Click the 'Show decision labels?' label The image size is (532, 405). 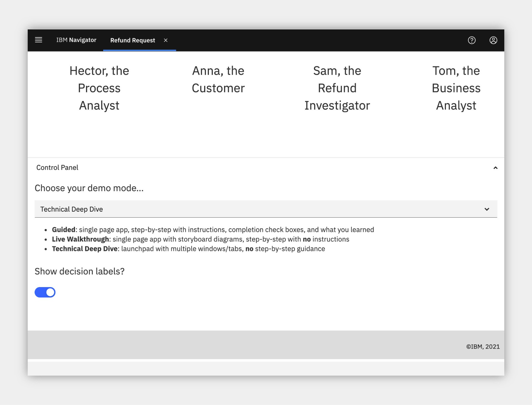[80, 271]
